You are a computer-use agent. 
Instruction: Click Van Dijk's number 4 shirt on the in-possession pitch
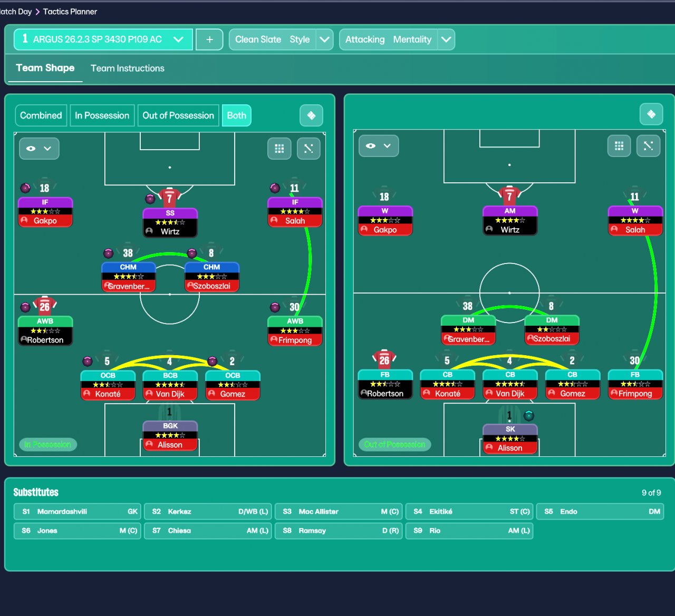(170, 361)
